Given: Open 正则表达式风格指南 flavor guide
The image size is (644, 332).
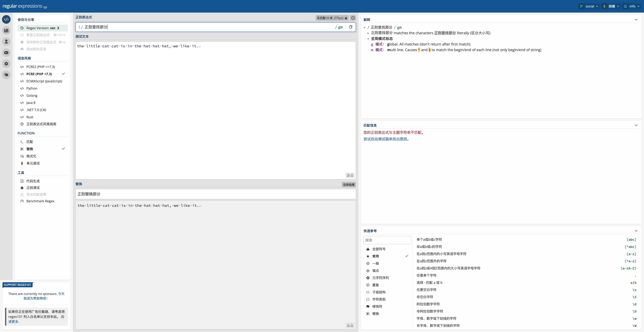Looking at the screenshot, I should 43,124.
